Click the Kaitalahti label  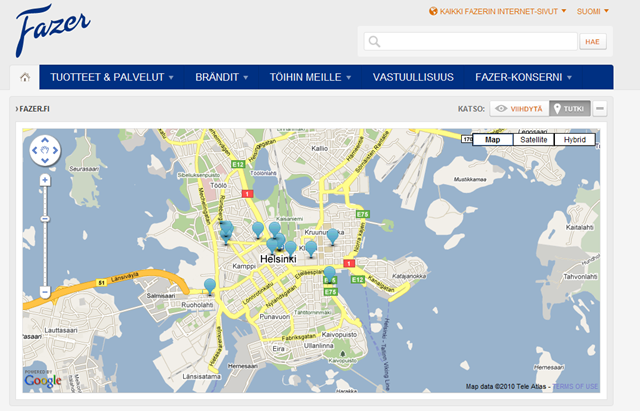(x=580, y=227)
